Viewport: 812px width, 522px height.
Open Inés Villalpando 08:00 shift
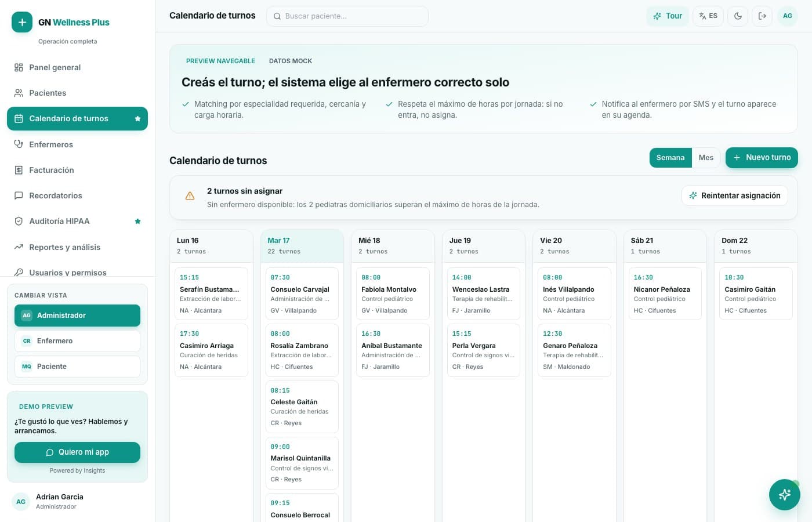point(574,294)
